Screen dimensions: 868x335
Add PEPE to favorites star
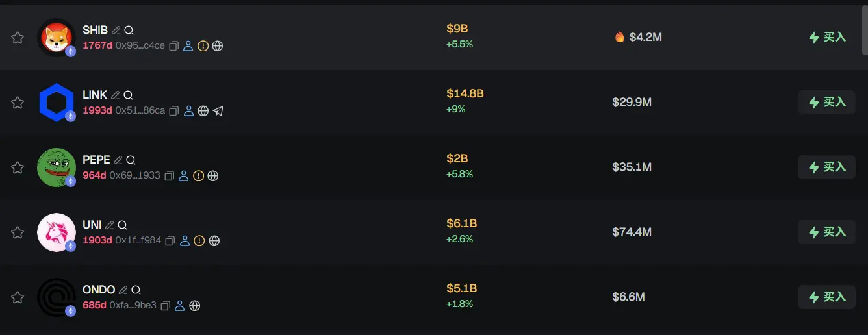click(x=18, y=167)
